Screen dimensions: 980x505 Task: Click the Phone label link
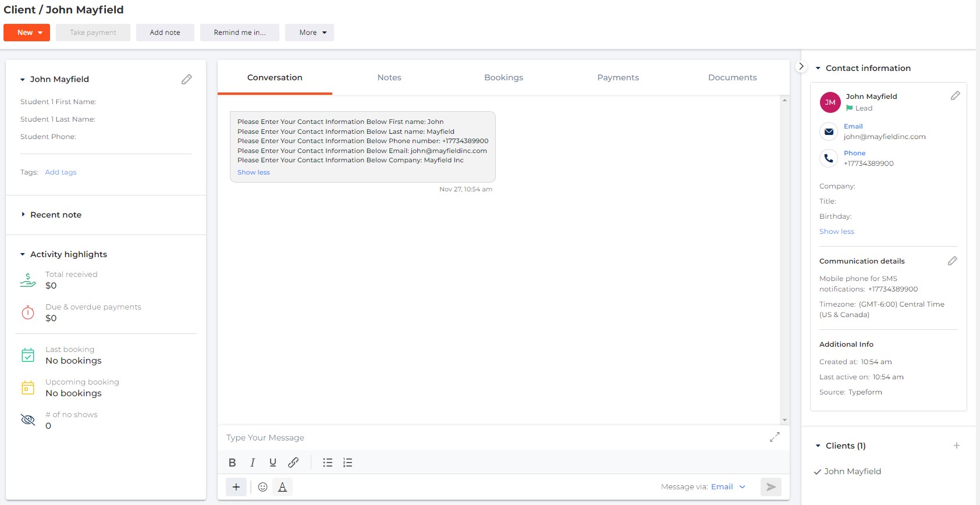click(855, 153)
